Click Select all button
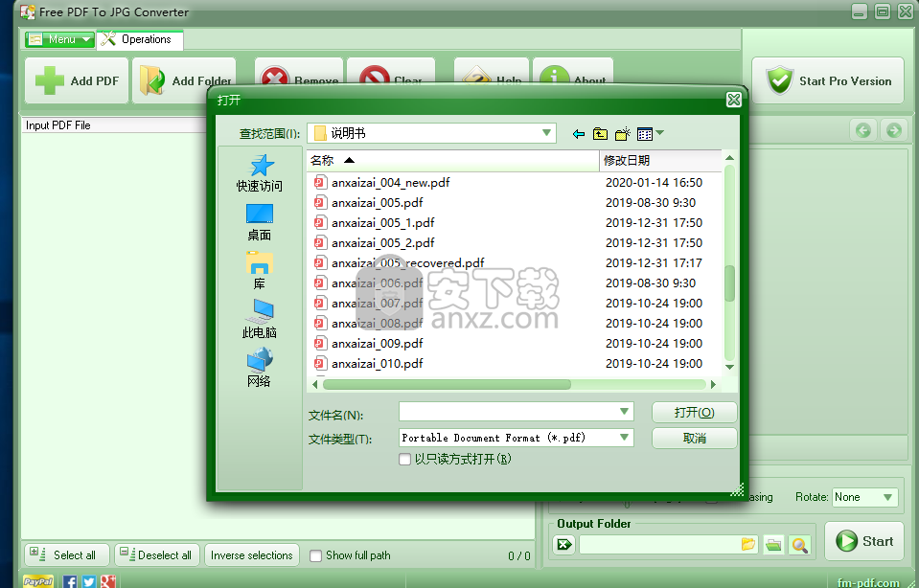 (67, 555)
